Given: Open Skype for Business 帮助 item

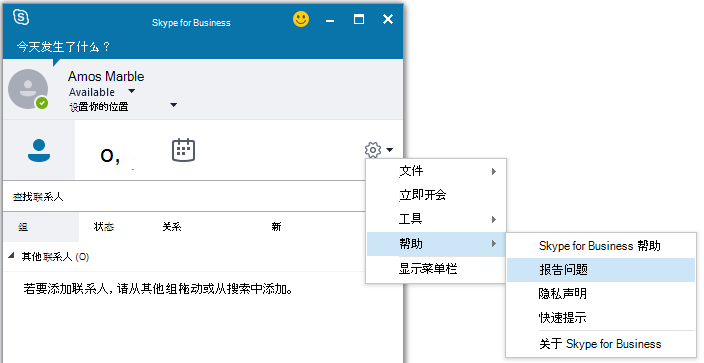Looking at the screenshot, I should [x=601, y=246].
